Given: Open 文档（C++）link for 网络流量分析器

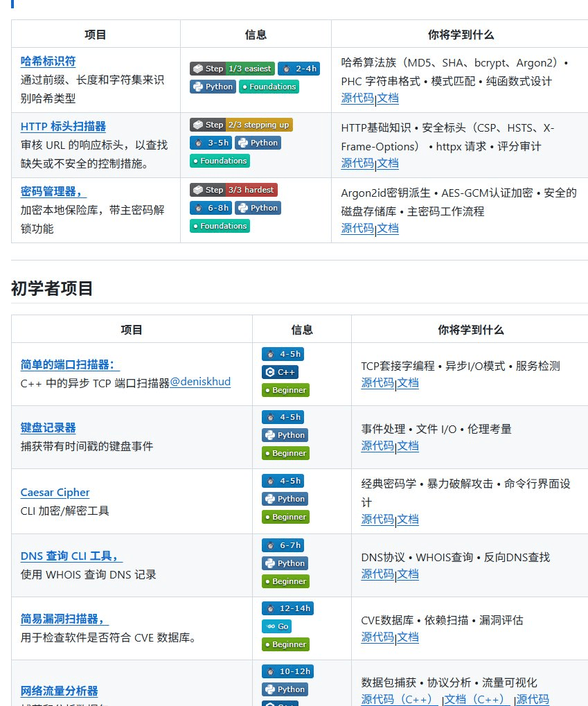Looking at the screenshot, I should coord(477,700).
